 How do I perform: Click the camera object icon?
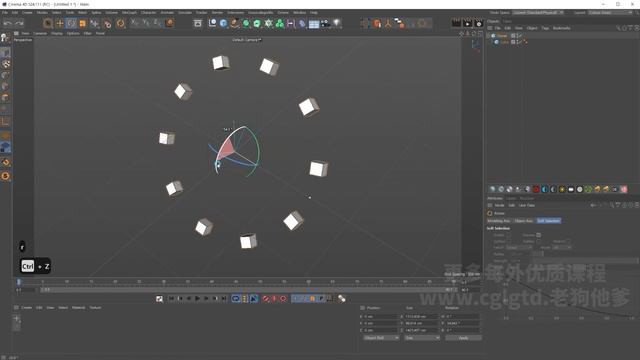coord(325,23)
